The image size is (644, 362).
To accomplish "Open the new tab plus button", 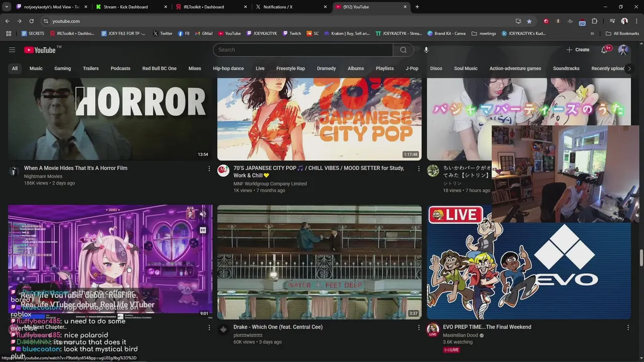I will [x=417, y=7].
